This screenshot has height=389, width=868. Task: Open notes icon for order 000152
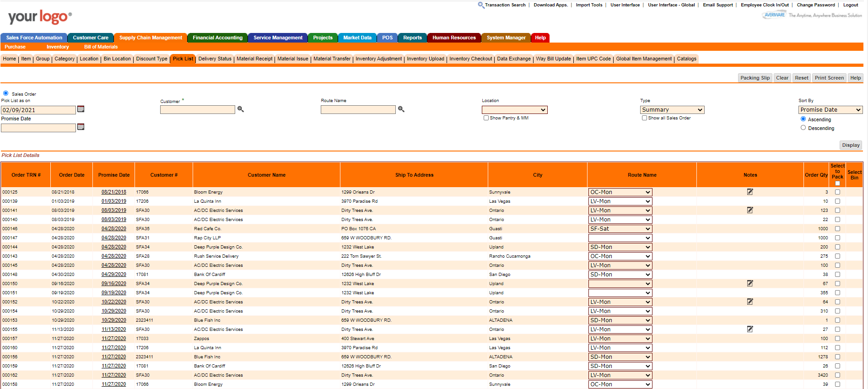pyautogui.click(x=750, y=302)
